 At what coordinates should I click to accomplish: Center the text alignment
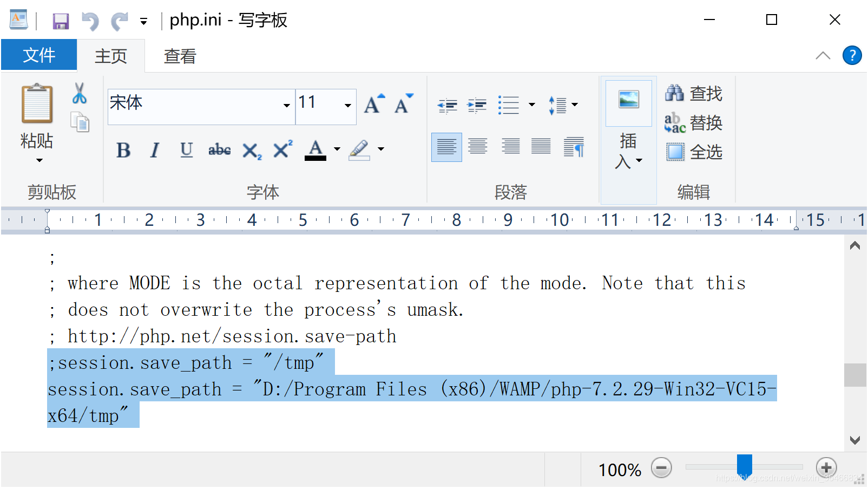[x=478, y=147]
